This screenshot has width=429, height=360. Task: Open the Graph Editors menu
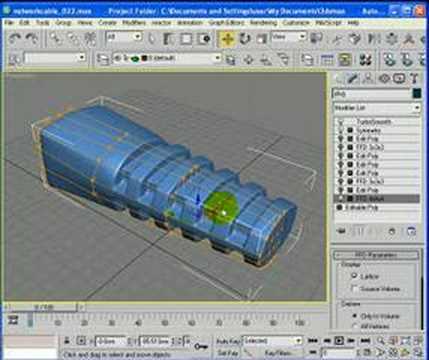[226, 23]
